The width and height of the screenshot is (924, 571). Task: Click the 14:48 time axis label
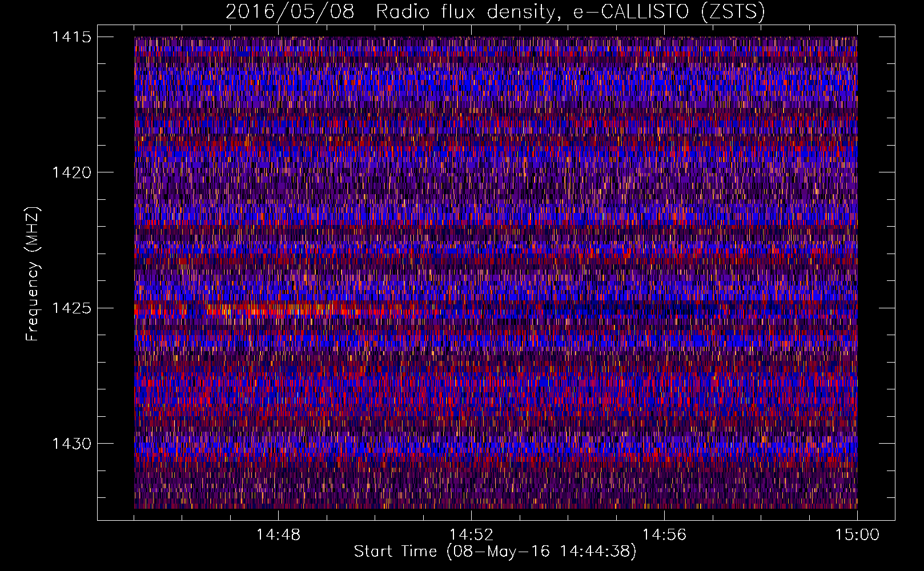(278, 535)
